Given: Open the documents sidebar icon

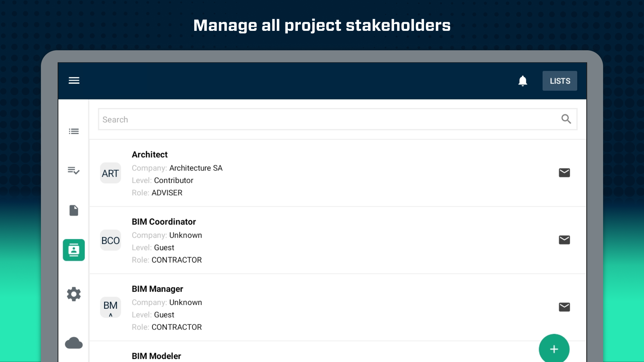Looking at the screenshot, I should (74, 210).
